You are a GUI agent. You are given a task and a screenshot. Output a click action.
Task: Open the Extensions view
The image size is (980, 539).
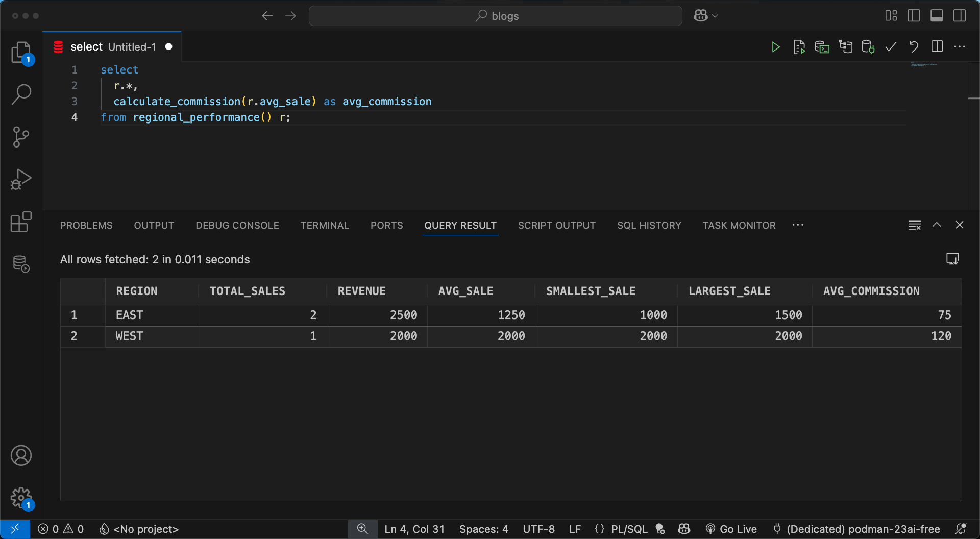click(x=21, y=222)
